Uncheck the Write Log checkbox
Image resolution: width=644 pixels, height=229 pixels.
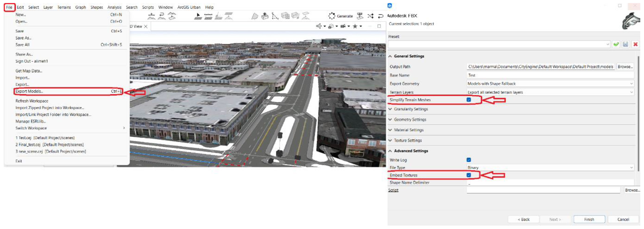[x=469, y=160]
